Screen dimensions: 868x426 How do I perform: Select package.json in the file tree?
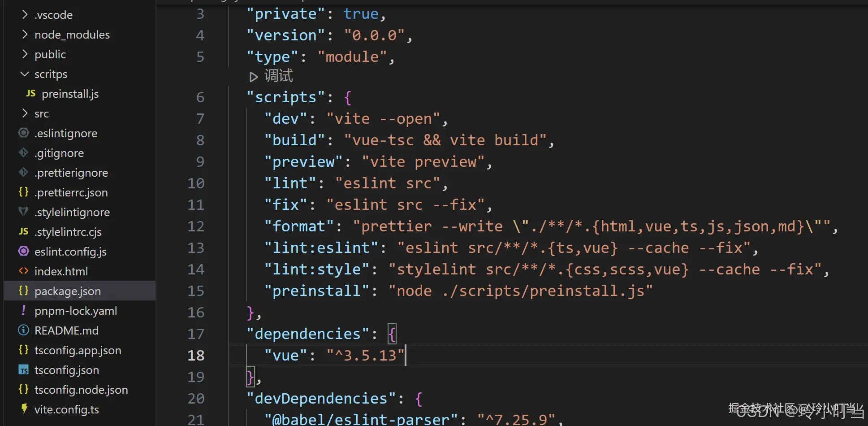point(67,291)
